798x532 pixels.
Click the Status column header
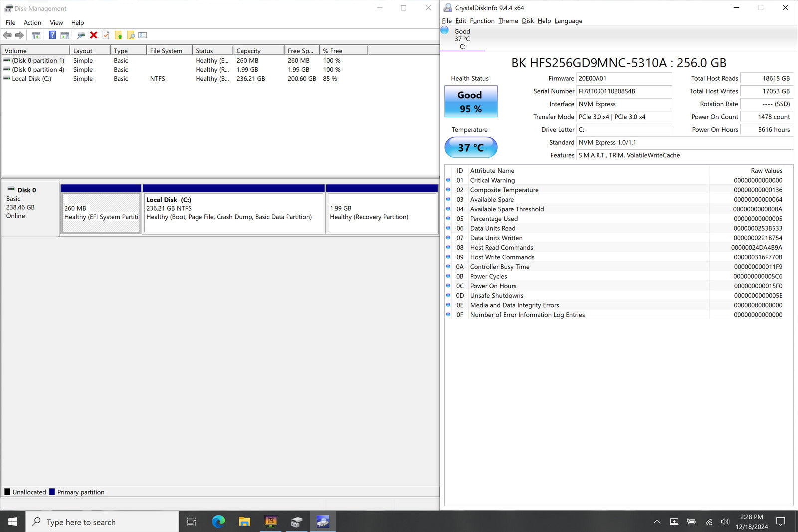212,51
